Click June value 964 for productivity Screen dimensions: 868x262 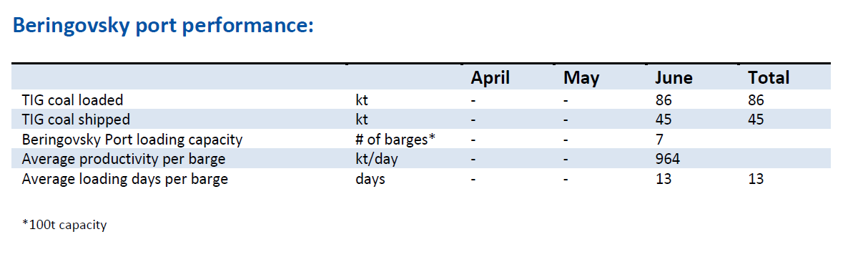(x=668, y=159)
